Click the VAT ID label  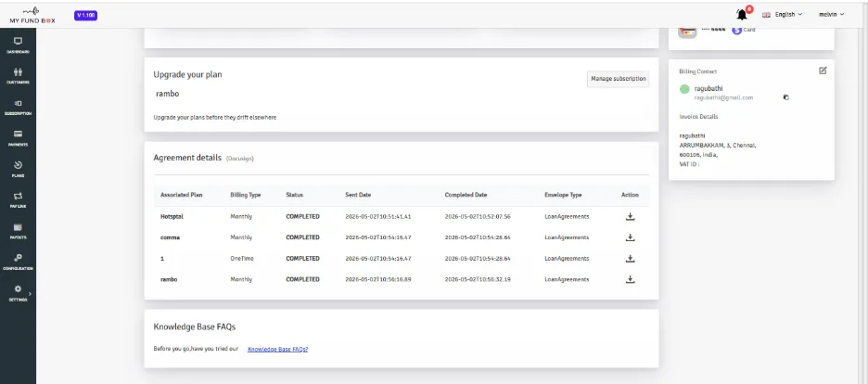point(689,164)
